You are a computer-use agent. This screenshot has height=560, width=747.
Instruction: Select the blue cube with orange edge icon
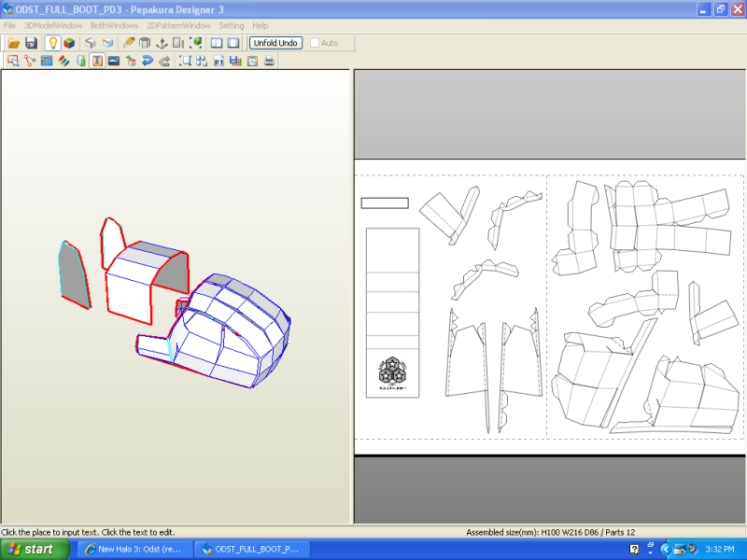[x=107, y=43]
